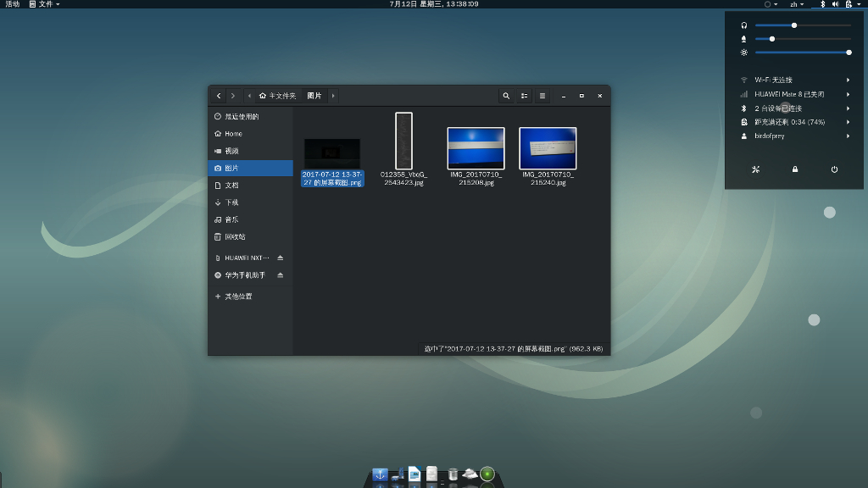Open the 文件 application menu in top bar

tap(44, 4)
